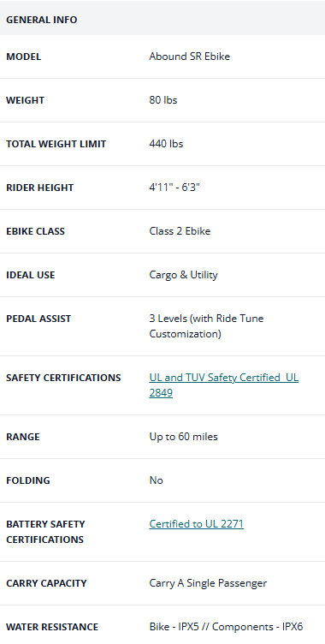325x644 pixels.
Task: Click the Carry A Single Passenger text
Action: (x=208, y=583)
